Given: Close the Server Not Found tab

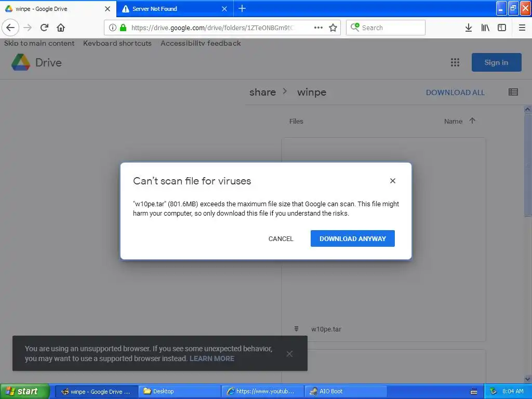Looking at the screenshot, I should coord(224,9).
